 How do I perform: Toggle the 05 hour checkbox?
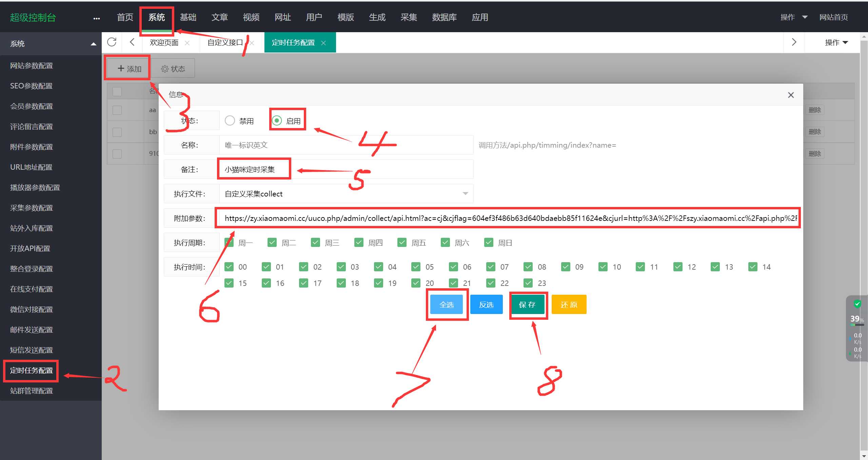pyautogui.click(x=416, y=267)
